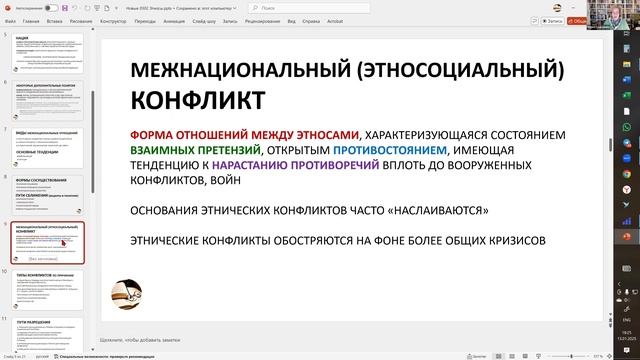Open the Acrobat tab

pos(335,21)
